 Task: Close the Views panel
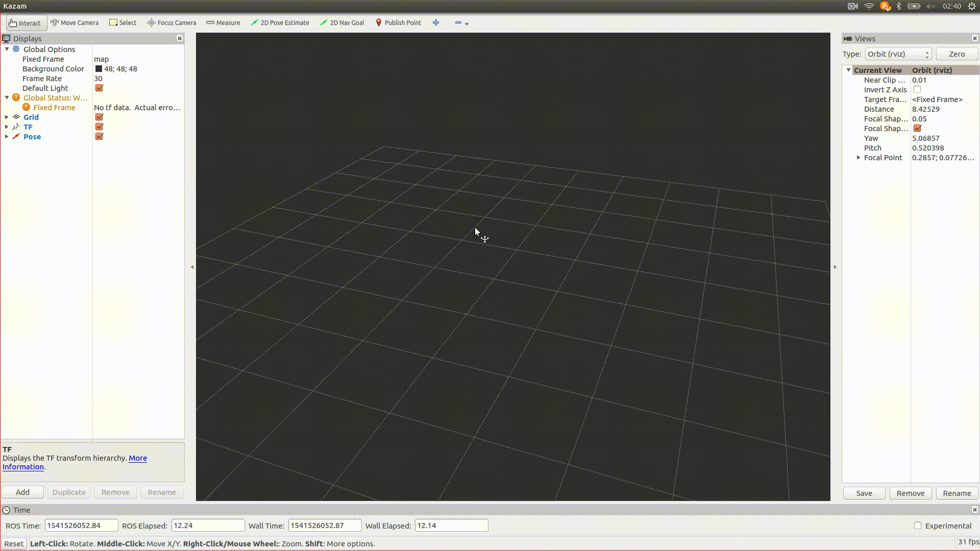(974, 38)
